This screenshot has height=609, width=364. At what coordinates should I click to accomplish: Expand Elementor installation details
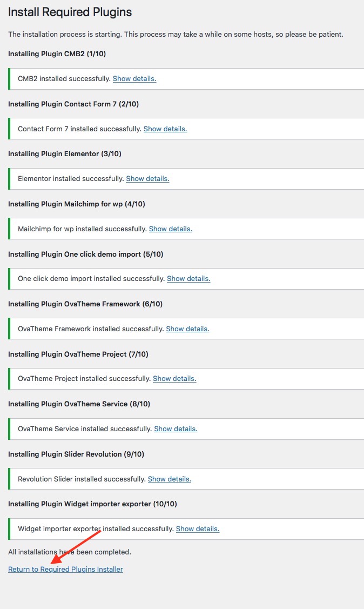(147, 179)
